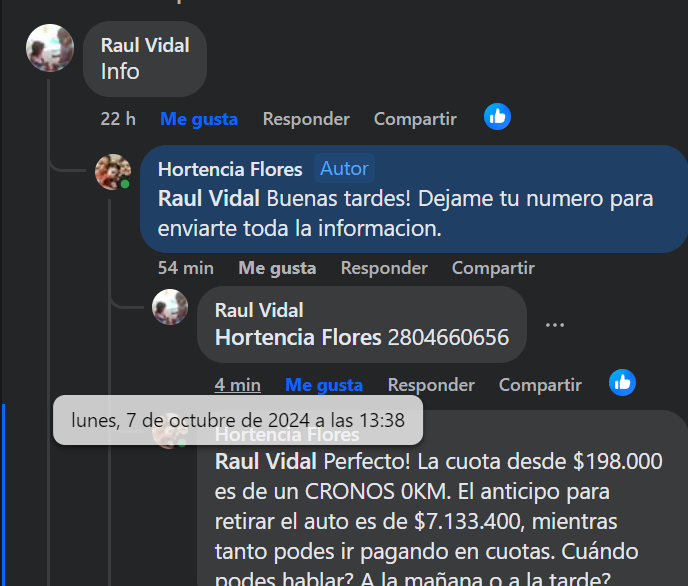This screenshot has height=586, width=688.
Task: Click Responder under the Info comment
Action: [306, 119]
